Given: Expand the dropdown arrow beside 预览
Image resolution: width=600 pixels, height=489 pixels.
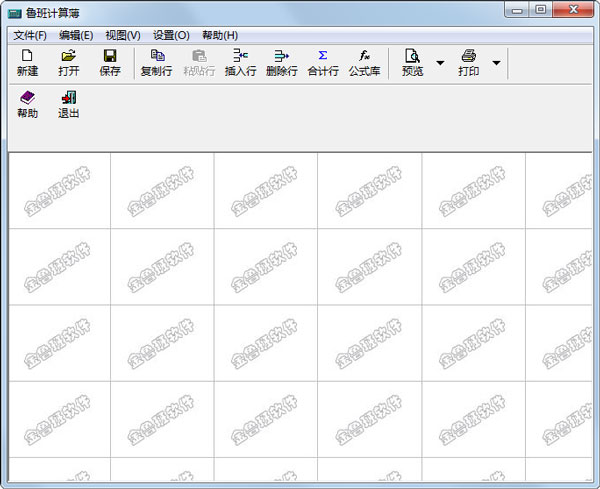Looking at the screenshot, I should pos(440,63).
